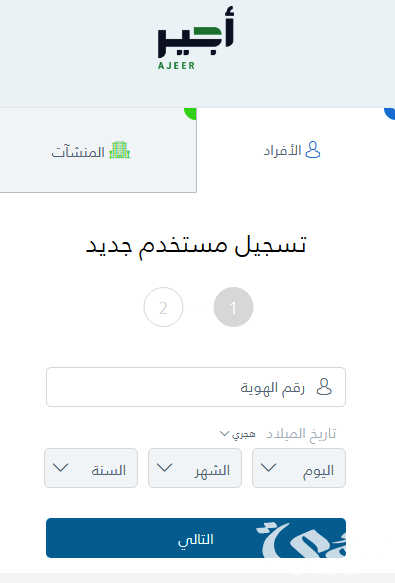395x583 pixels.
Task: Select the step 2 circle indicator
Action: 163,307
